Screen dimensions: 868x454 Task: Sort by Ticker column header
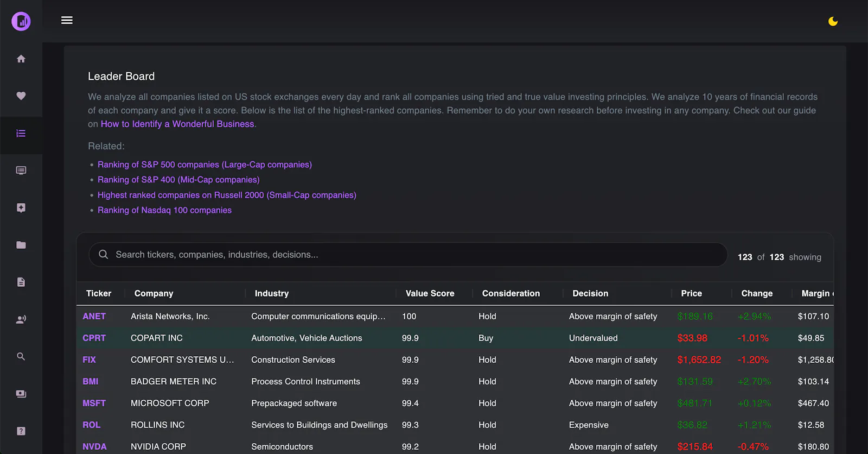point(98,293)
